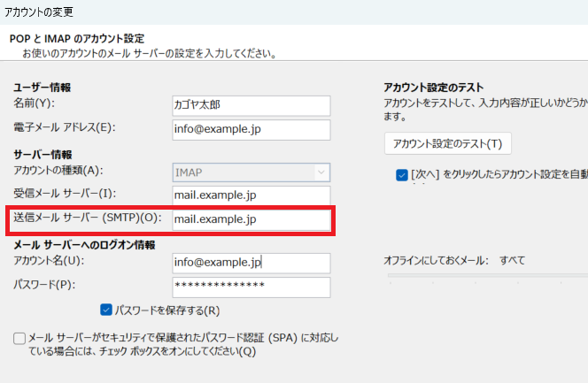The height and width of the screenshot is (383, 588).
Task: Click the パスワード(P) label text
Action: point(43,285)
